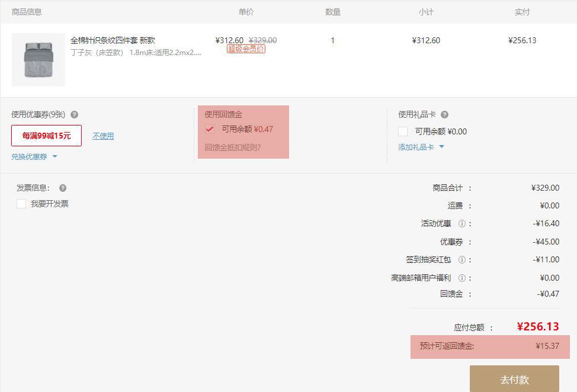The height and width of the screenshot is (392, 577).
Task: Select the 每满99减15元 coupon
Action: coord(46,136)
